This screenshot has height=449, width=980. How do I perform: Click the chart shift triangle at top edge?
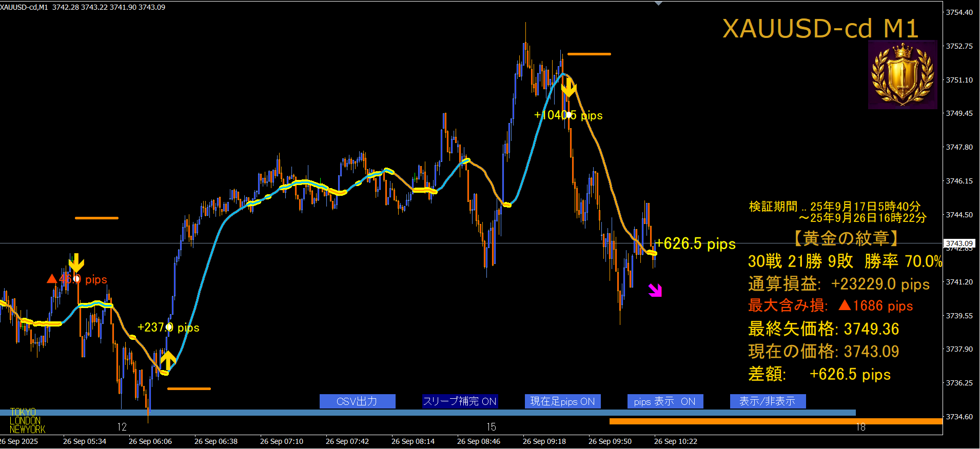click(x=659, y=4)
